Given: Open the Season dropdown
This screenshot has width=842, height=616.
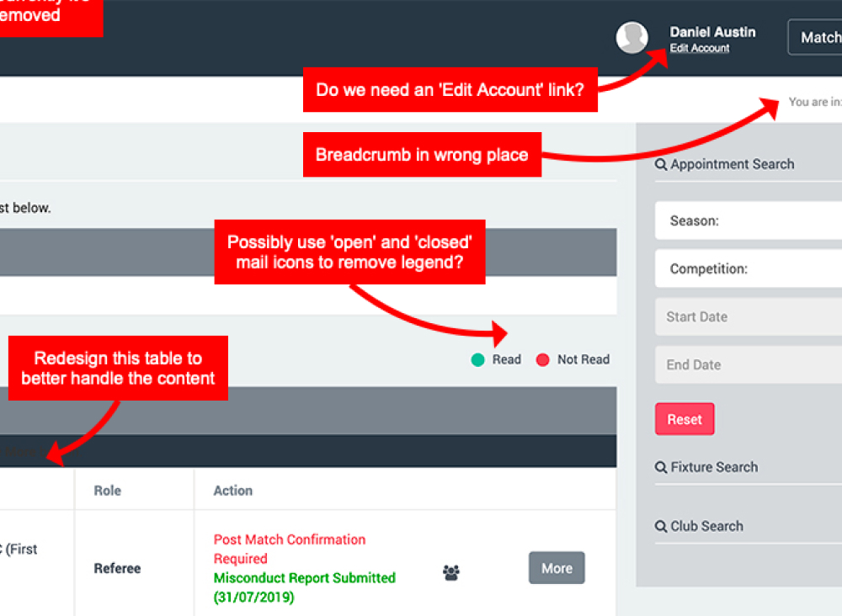Looking at the screenshot, I should click(x=749, y=221).
